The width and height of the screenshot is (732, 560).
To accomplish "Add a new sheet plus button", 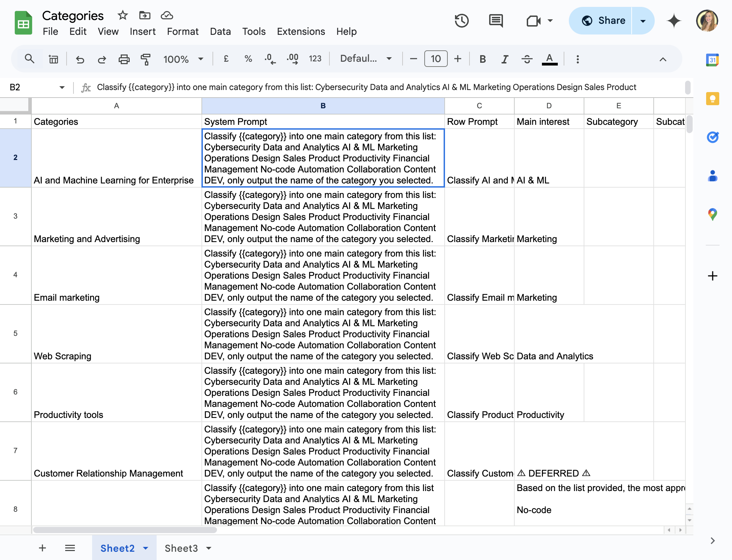I will point(42,548).
